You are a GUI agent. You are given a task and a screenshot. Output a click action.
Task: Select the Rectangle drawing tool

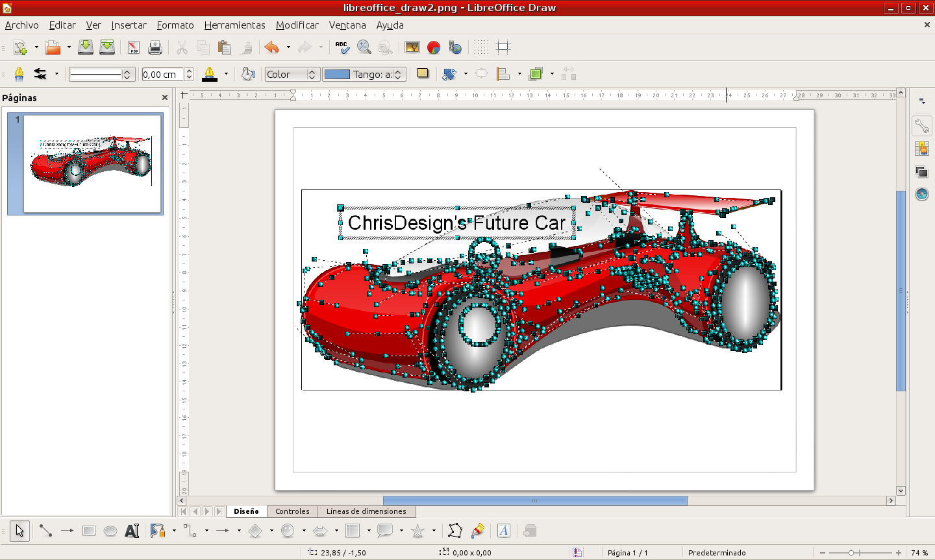[x=89, y=531]
